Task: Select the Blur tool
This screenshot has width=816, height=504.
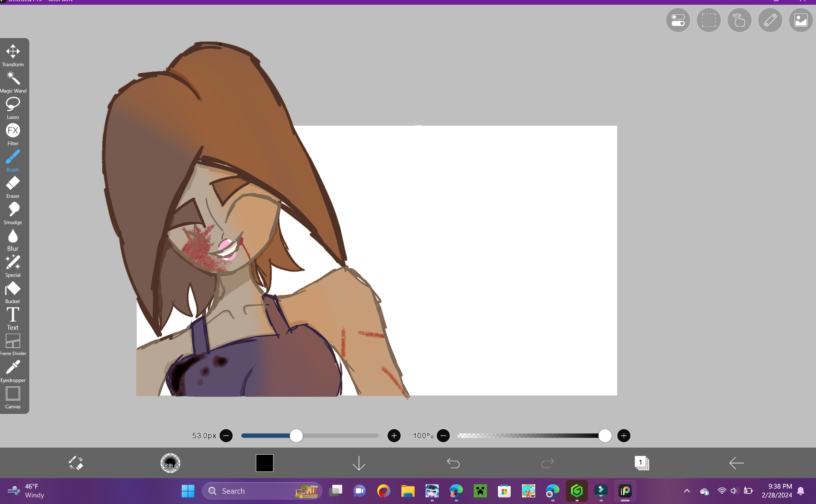Action: 13,236
